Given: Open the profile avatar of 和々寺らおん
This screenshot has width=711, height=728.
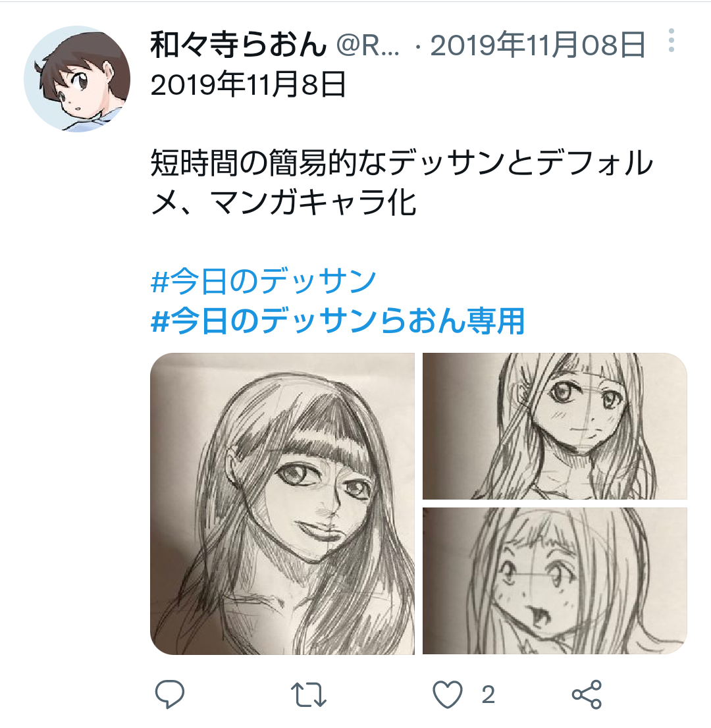Looking at the screenshot, I should (77, 79).
